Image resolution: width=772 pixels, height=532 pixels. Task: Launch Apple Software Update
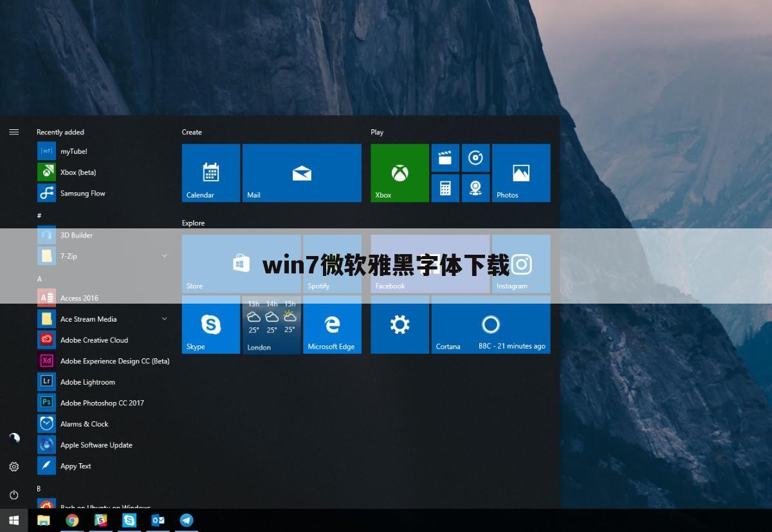pyautogui.click(x=103, y=445)
